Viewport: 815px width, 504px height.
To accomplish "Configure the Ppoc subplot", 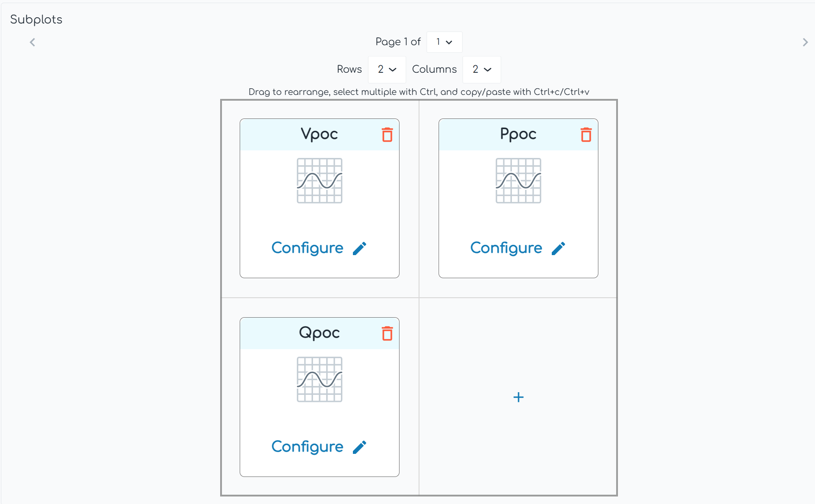I will click(506, 248).
